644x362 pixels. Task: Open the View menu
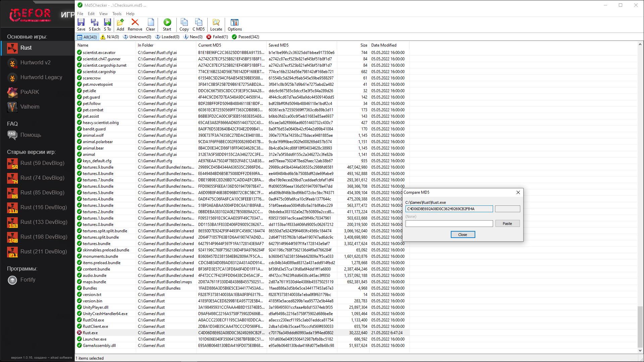click(x=103, y=14)
